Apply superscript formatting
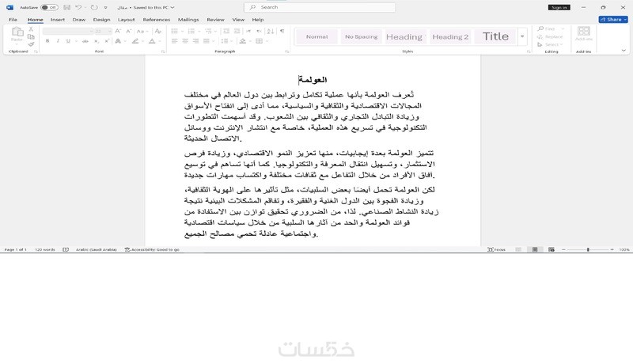This screenshot has width=633, height=364. [x=107, y=41]
